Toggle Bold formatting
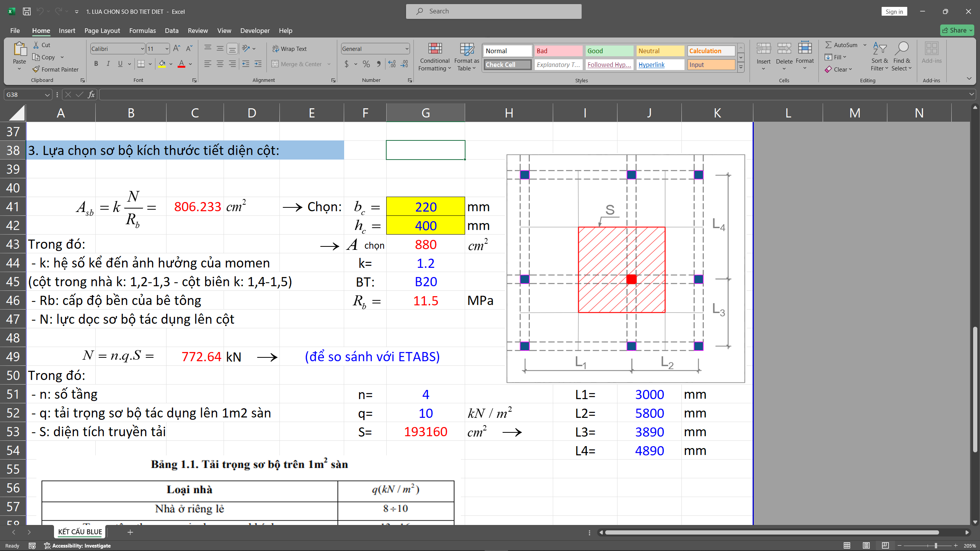 click(x=96, y=64)
